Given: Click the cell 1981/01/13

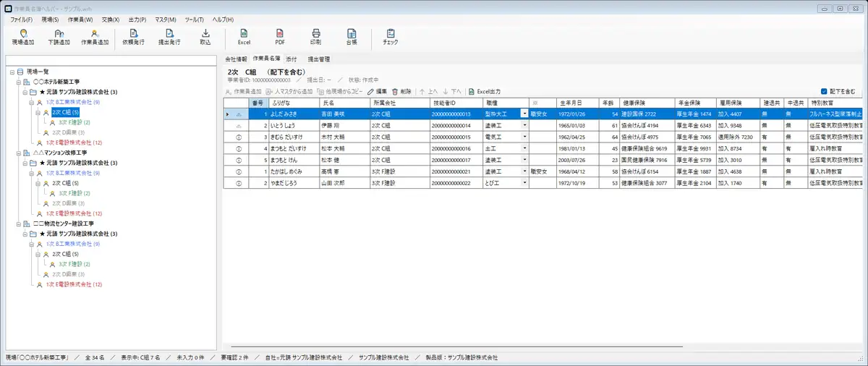Looking at the screenshot, I should coord(579,148).
